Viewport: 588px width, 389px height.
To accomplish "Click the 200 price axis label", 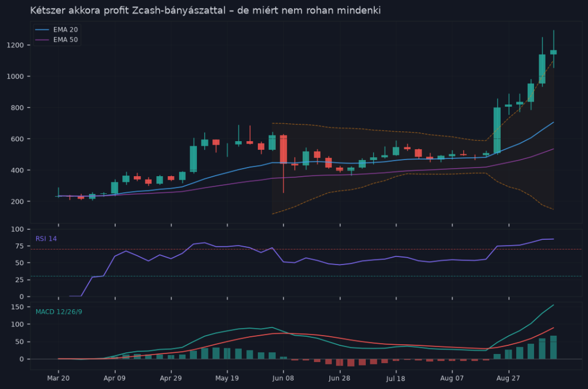I will (17, 201).
